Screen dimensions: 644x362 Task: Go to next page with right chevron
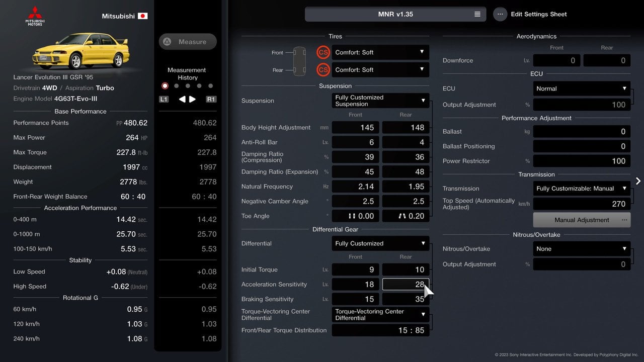coord(638,181)
